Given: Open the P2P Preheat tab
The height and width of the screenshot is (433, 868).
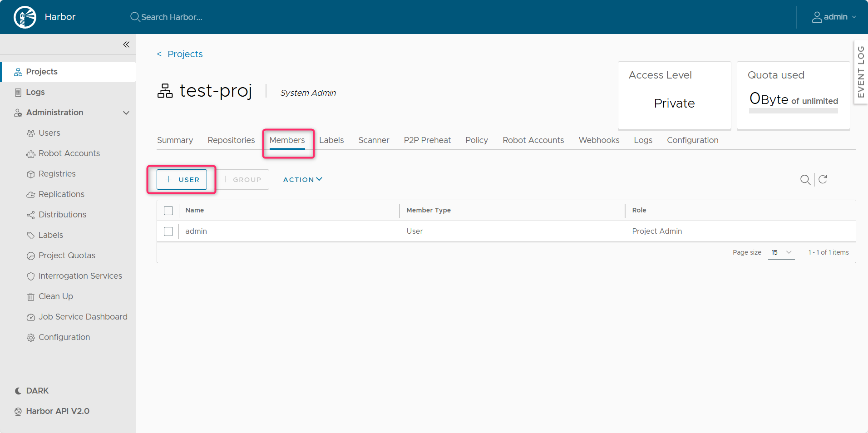Looking at the screenshot, I should 428,140.
